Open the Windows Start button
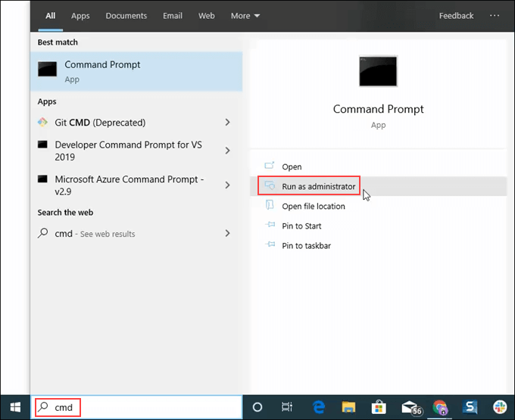 click(15, 407)
